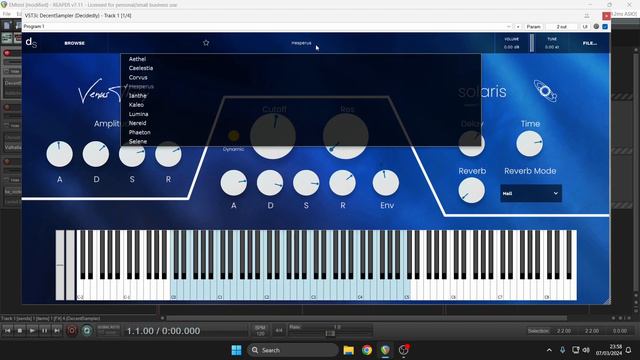The image size is (640, 360).
Task: Open the notifications bell icon
Action: (629, 350)
